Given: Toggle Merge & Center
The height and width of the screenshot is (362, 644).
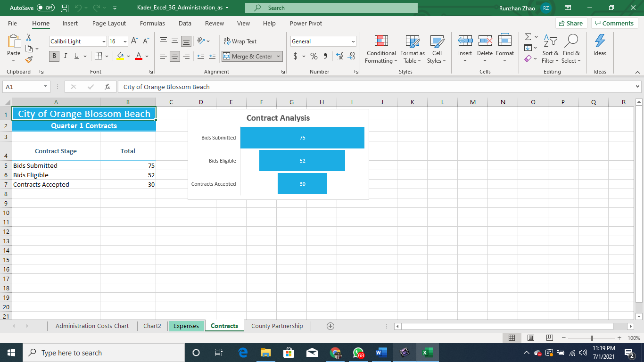Looking at the screenshot, I should click(248, 56).
